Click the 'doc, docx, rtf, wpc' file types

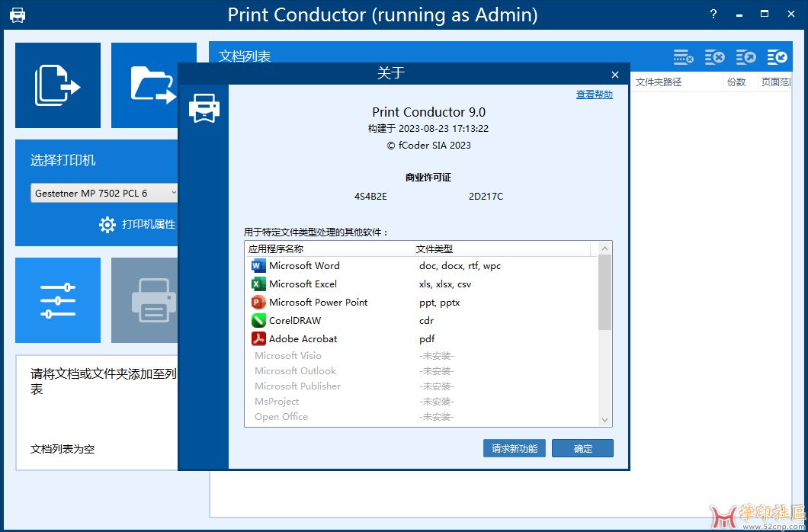[460, 266]
